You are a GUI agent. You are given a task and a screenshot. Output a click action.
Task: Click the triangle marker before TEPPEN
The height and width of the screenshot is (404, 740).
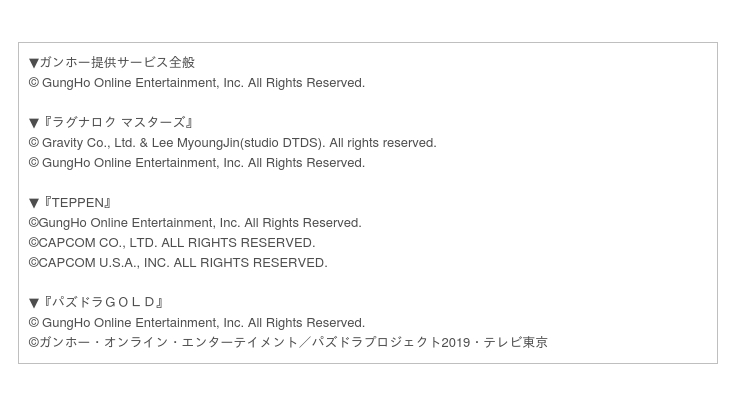pos(34,203)
